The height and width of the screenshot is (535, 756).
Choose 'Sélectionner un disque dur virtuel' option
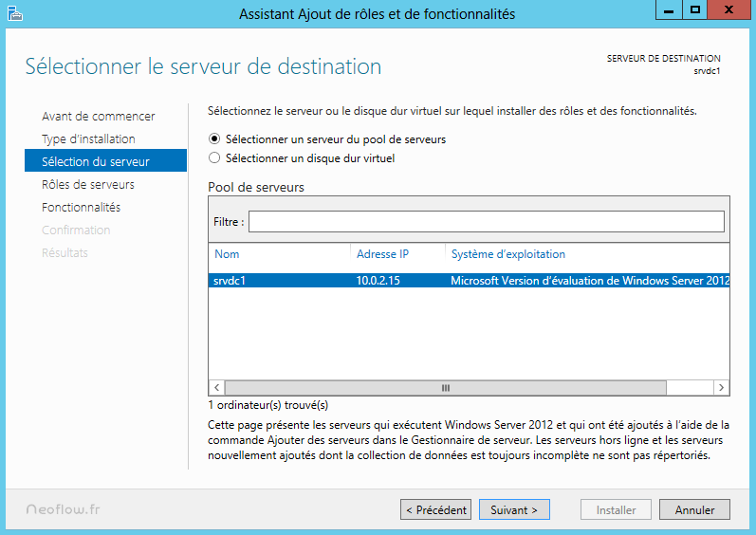coord(214,158)
